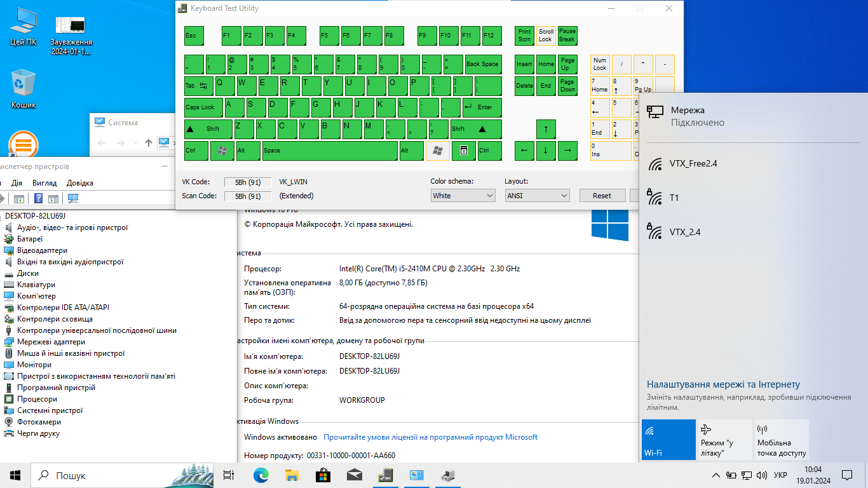Open Microsoft Edge from the taskbar
The height and width of the screenshot is (488, 868).
tap(261, 475)
